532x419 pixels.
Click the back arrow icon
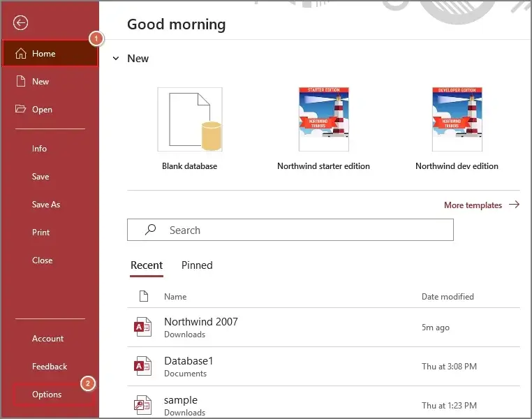(20, 23)
